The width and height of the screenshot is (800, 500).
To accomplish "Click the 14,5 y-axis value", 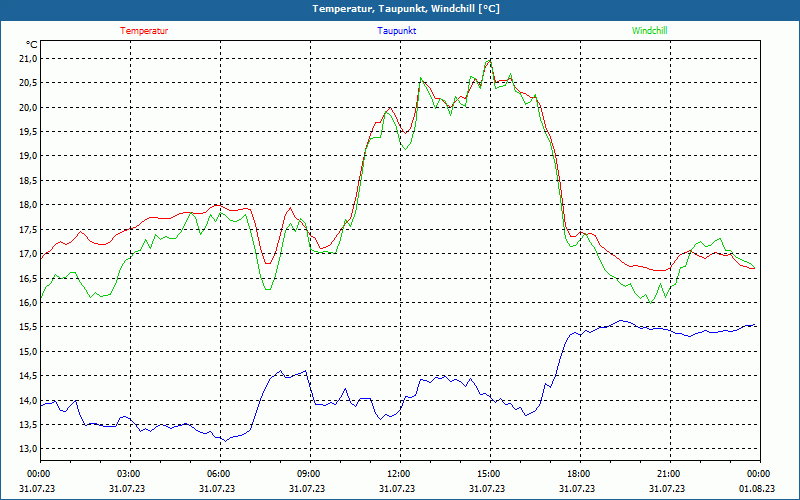I will tap(29, 376).
